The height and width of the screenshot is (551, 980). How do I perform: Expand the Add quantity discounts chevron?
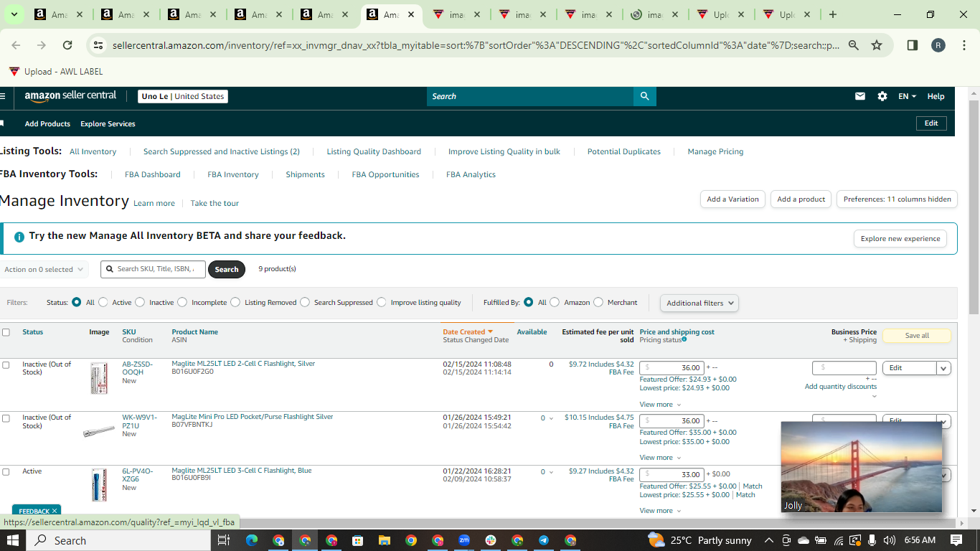click(874, 396)
